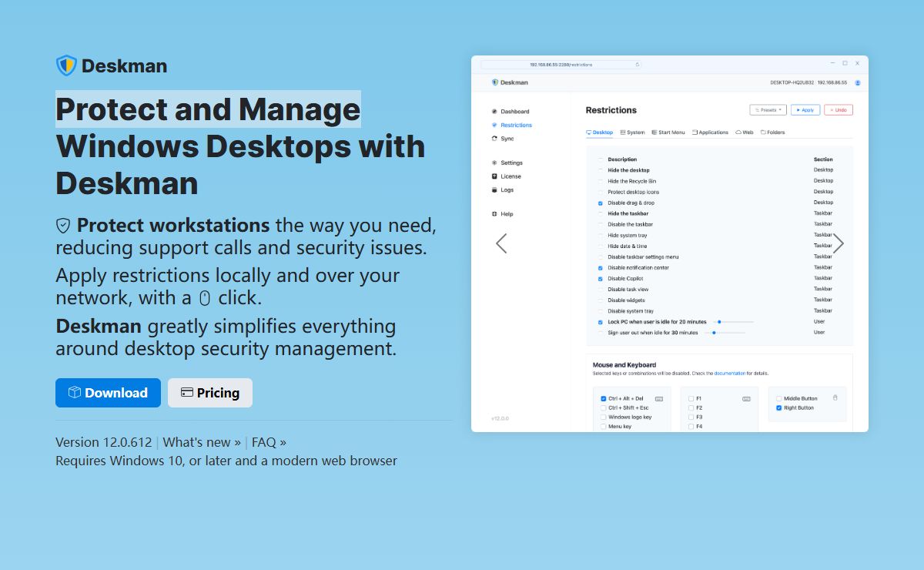Adjust the Lock PC idle slider
Screen dimensions: 924x570
click(x=718, y=322)
